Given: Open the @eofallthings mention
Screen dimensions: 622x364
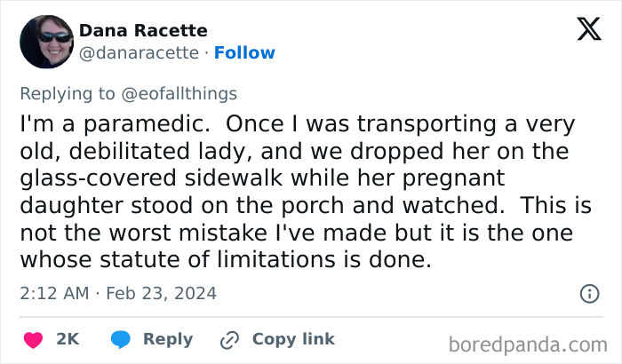Looking at the screenshot, I should [x=181, y=93].
